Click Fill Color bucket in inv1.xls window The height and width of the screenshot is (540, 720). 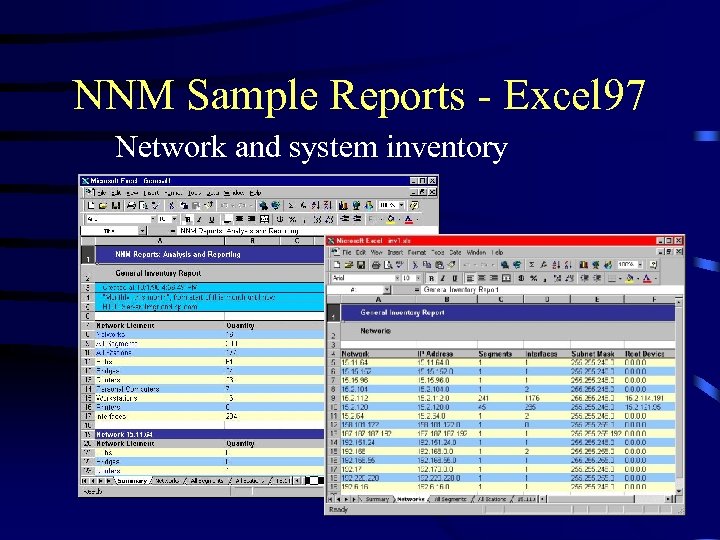coord(630,278)
